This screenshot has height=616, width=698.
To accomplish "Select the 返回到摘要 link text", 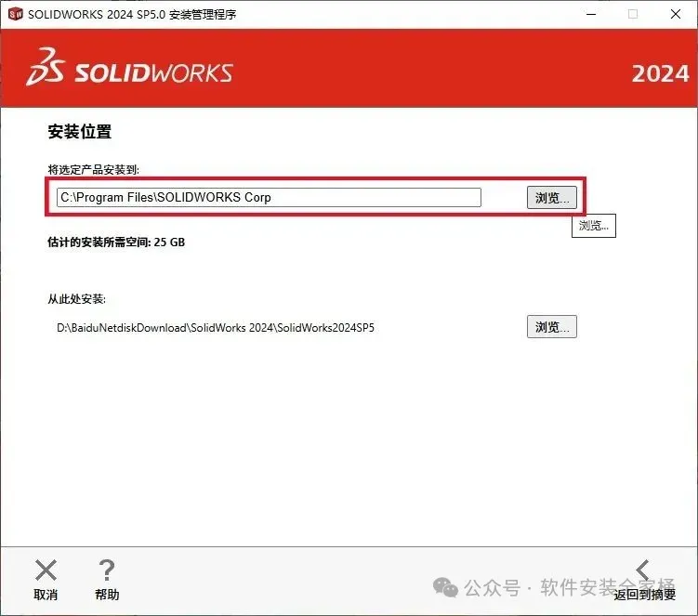I will click(x=645, y=595).
